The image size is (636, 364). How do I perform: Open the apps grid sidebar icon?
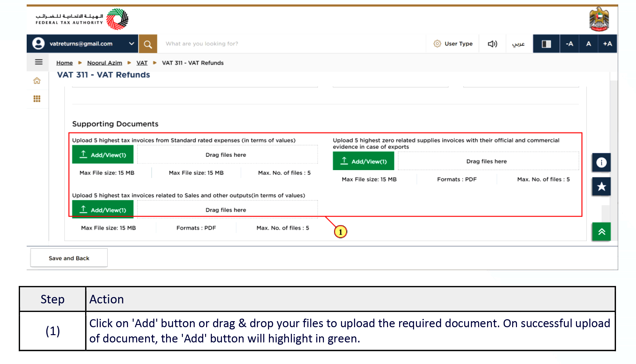(37, 99)
